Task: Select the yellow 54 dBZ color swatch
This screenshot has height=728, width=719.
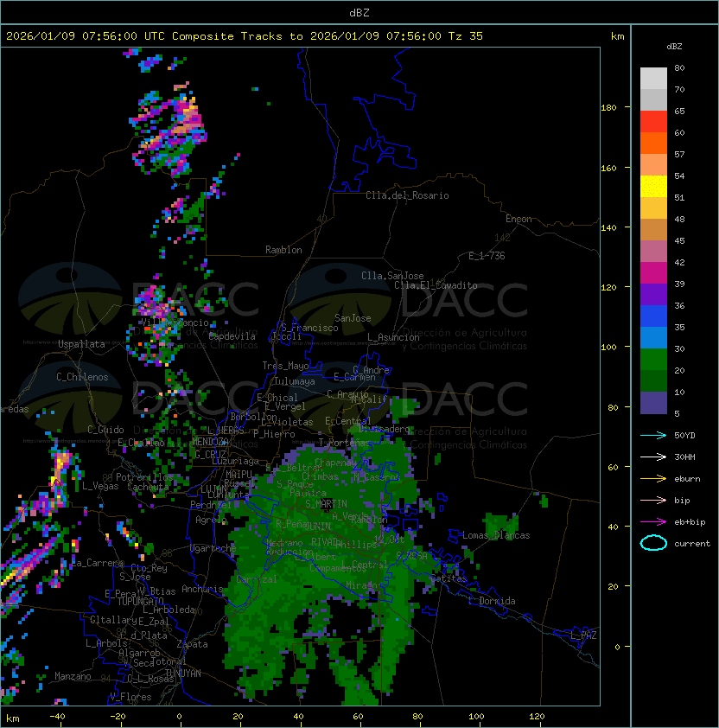Action: tap(653, 187)
